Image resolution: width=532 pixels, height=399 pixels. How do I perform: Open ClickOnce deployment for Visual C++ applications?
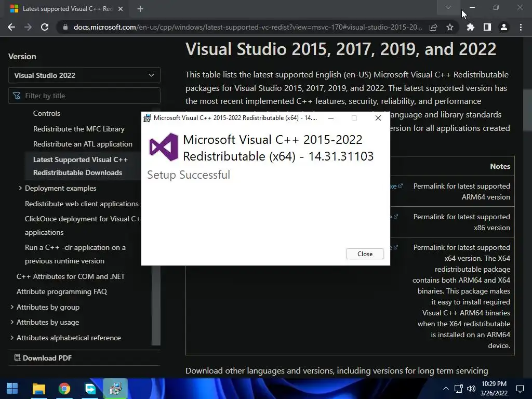pos(83,225)
